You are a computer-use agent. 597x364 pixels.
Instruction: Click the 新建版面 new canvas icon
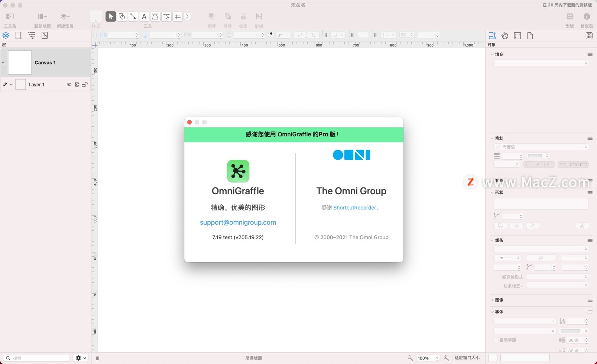[x=42, y=16]
